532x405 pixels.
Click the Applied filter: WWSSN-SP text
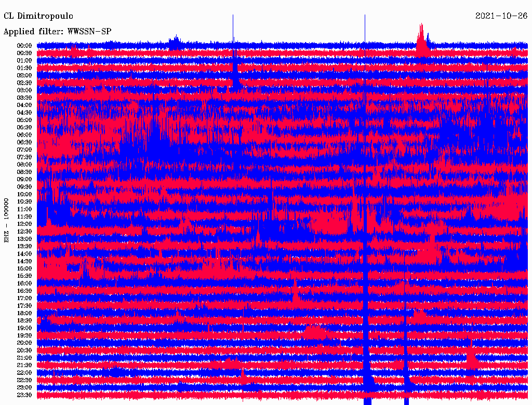coord(57,31)
